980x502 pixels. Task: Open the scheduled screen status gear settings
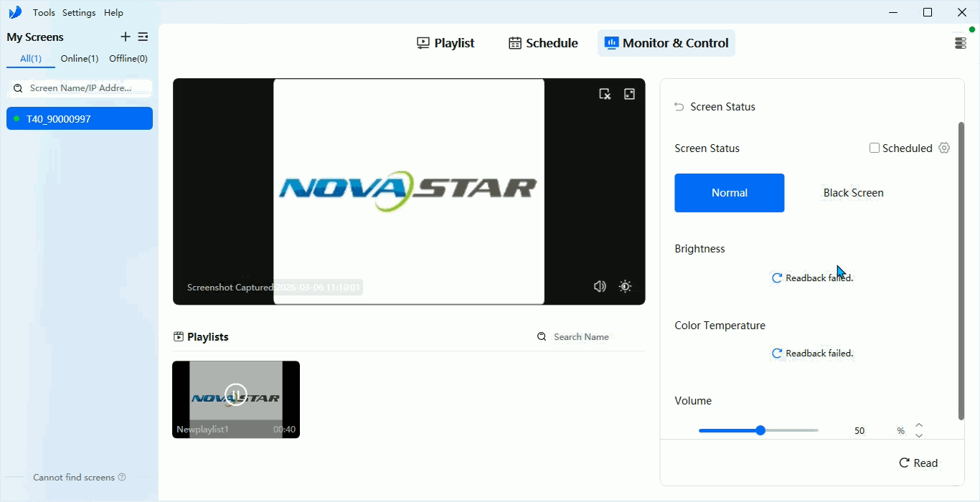point(944,148)
